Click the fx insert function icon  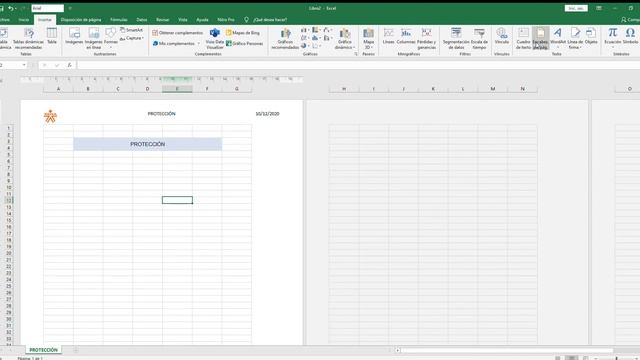69,65
